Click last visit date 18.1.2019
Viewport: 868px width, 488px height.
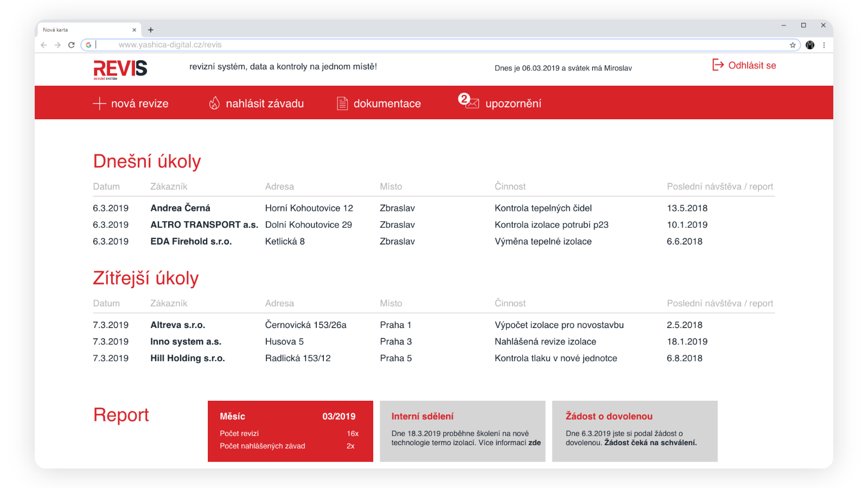pos(687,342)
